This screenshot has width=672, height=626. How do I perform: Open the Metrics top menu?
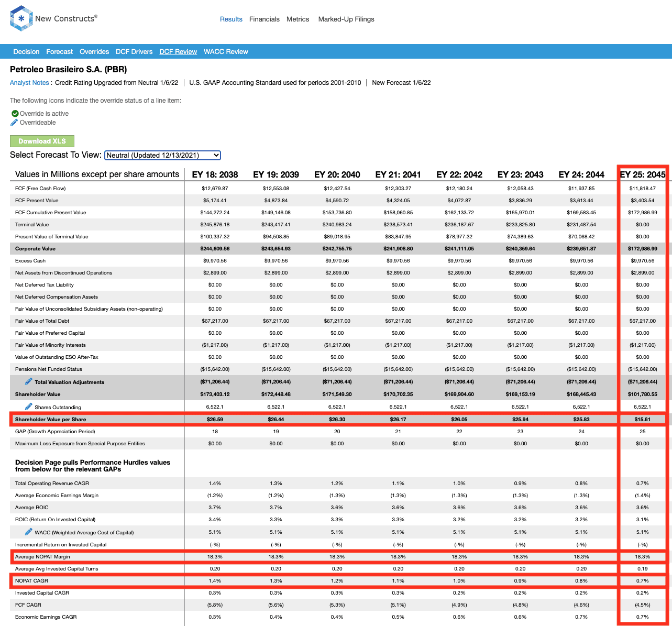point(298,19)
